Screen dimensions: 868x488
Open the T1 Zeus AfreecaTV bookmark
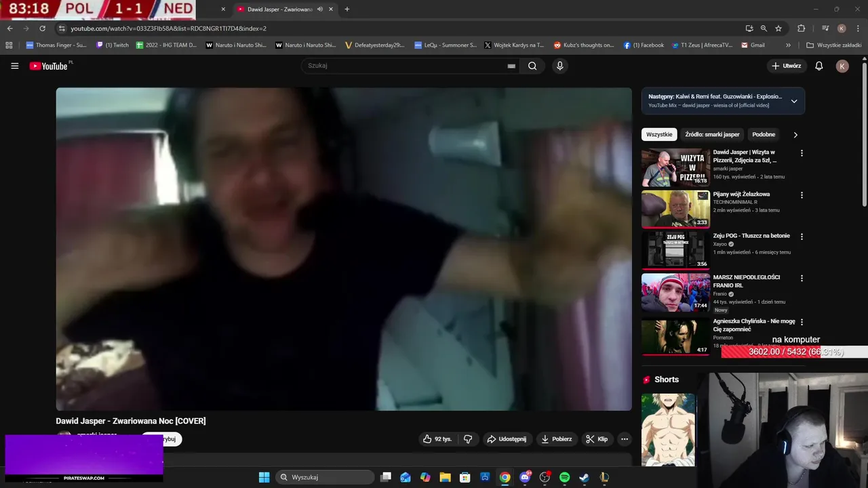pos(702,45)
